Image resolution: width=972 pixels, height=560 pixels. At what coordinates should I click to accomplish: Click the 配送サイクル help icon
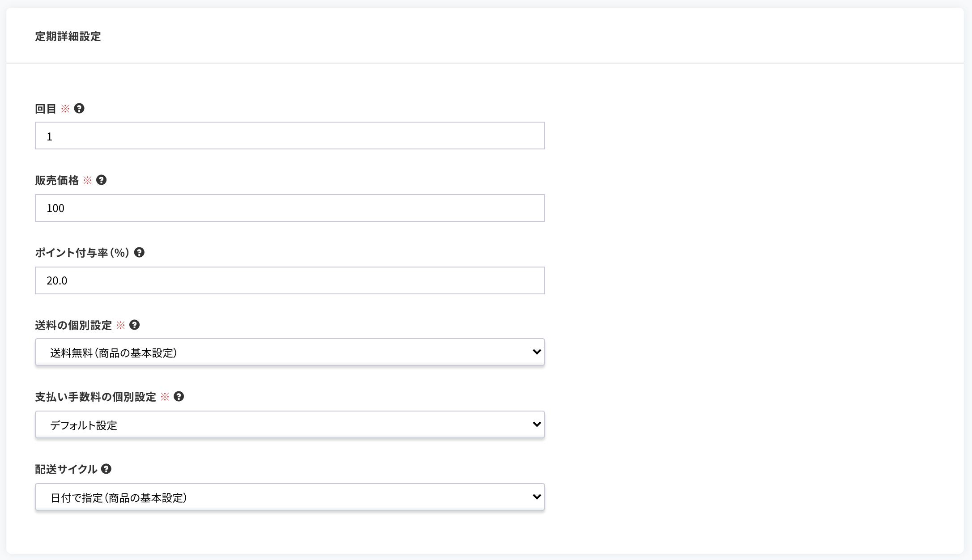[106, 469]
